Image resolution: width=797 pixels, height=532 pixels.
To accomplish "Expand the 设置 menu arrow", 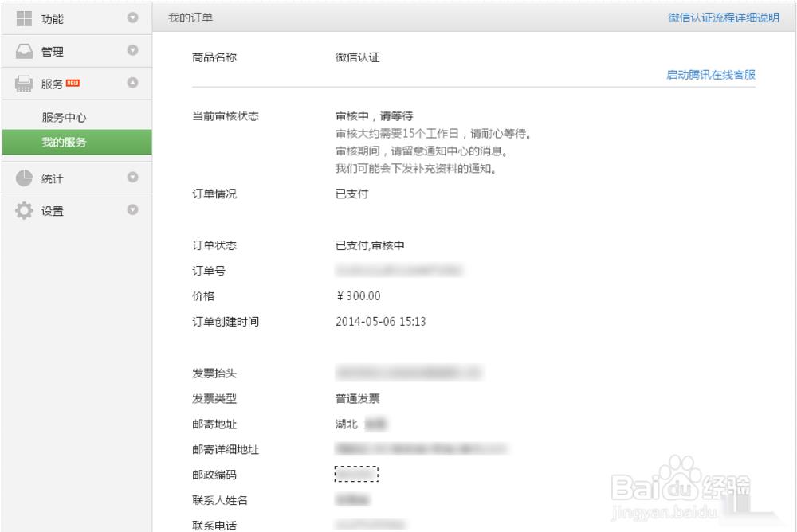I will click(x=132, y=209).
